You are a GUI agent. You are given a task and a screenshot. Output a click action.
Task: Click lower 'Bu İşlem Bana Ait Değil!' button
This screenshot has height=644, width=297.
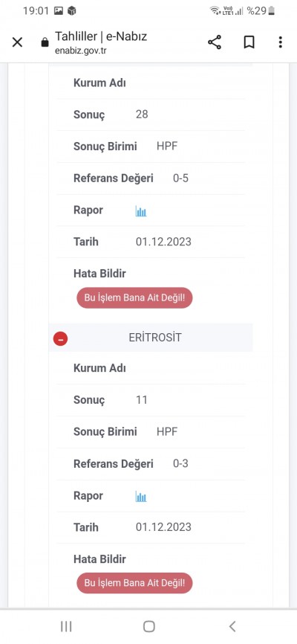click(134, 583)
